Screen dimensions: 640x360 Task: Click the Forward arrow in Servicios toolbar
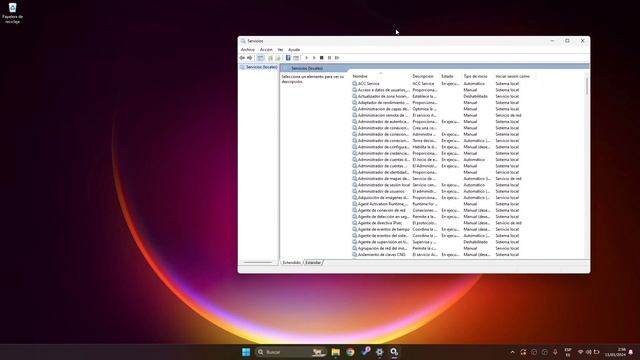point(249,58)
